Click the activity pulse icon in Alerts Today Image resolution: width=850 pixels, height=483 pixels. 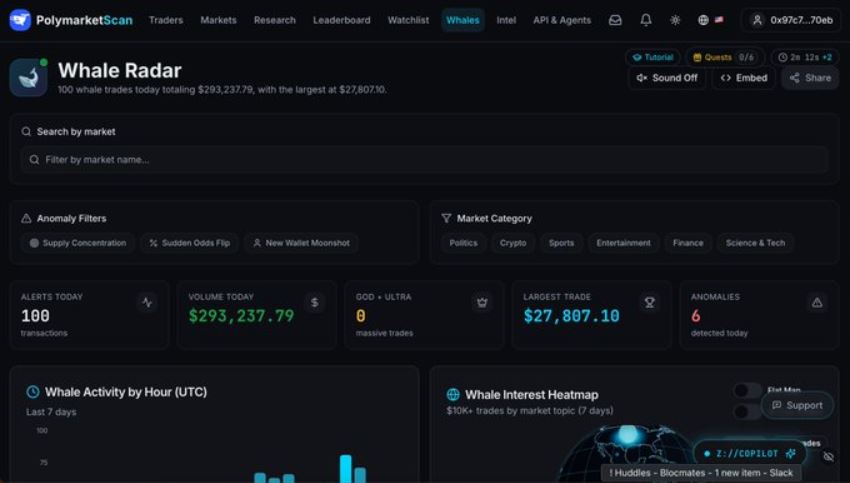(x=147, y=302)
